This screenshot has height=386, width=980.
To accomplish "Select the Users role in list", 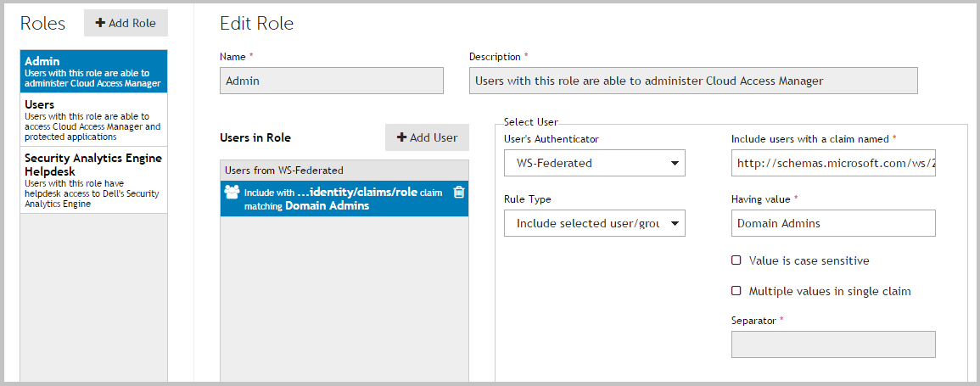I will click(x=93, y=120).
